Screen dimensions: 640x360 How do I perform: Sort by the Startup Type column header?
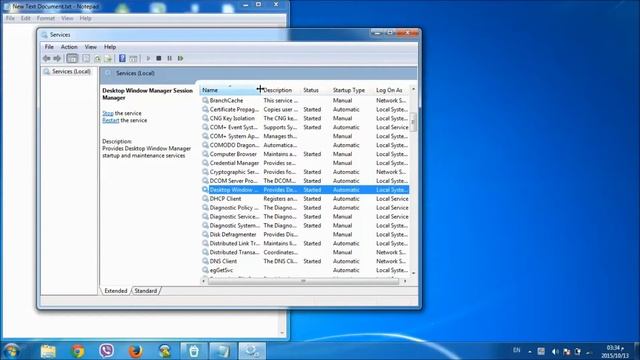351,90
